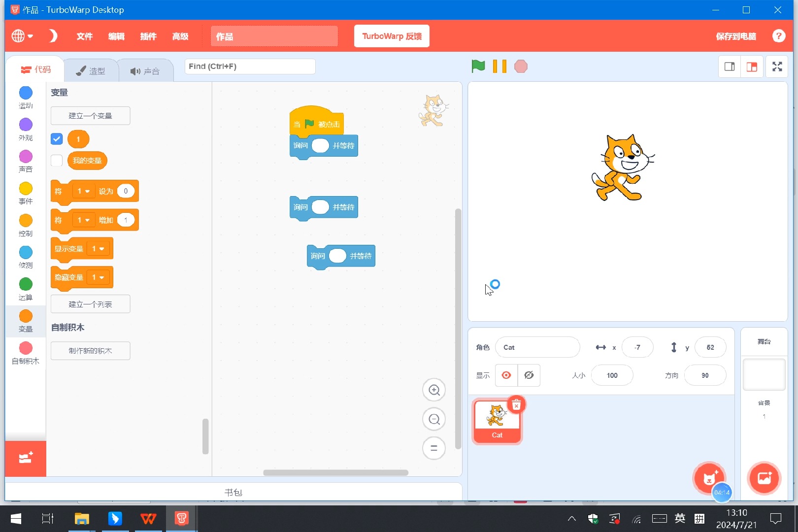Viewport: 798px width, 532px height.
Task: Click 保存到电脑 to save project
Action: (736, 36)
